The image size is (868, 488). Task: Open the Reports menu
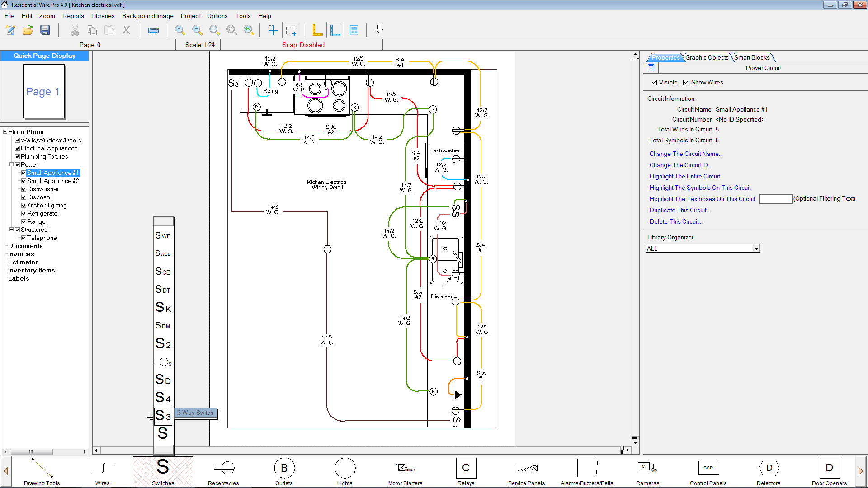pos(73,16)
